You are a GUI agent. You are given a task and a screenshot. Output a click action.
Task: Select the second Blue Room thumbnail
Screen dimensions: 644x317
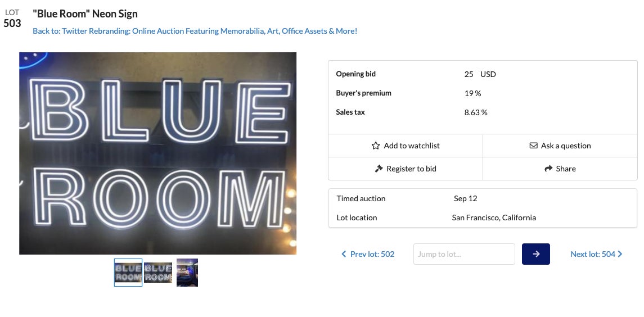click(158, 273)
